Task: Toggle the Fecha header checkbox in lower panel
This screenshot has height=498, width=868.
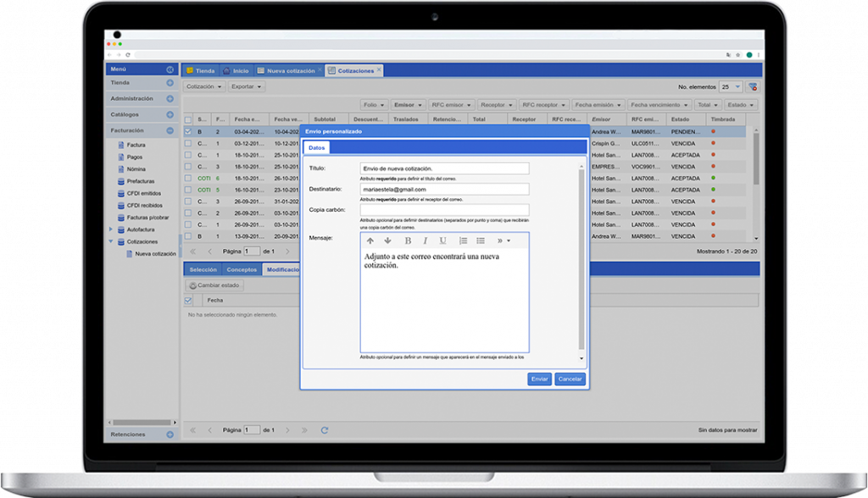Action: coord(188,300)
